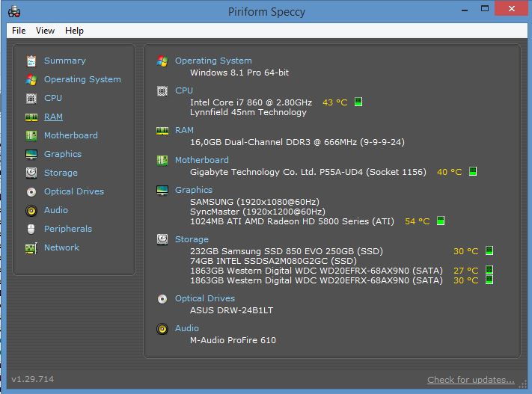
Task: Open the Help menu
Action: coord(74,31)
